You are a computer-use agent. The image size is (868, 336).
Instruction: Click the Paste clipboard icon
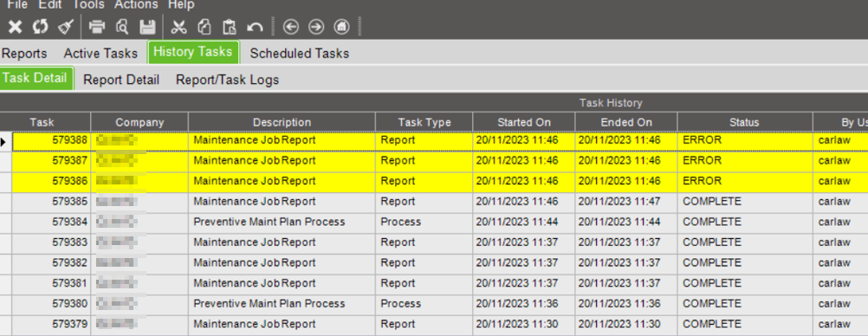(x=230, y=27)
